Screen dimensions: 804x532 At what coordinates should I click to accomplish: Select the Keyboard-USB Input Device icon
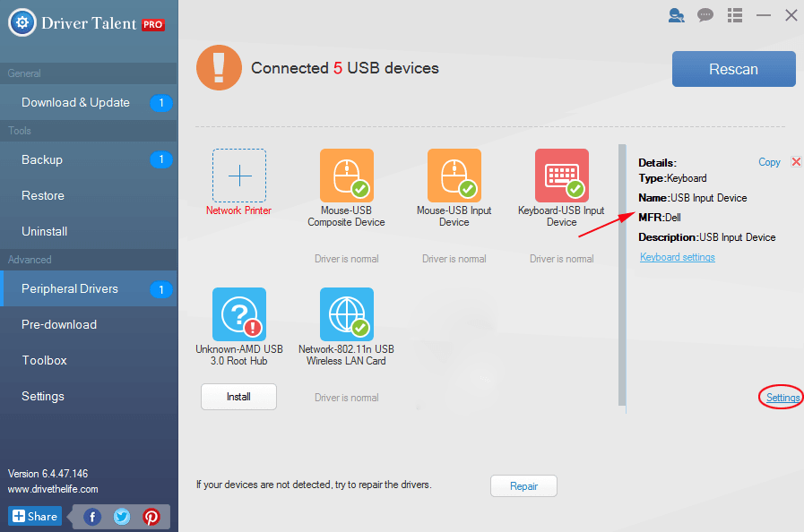click(x=562, y=176)
